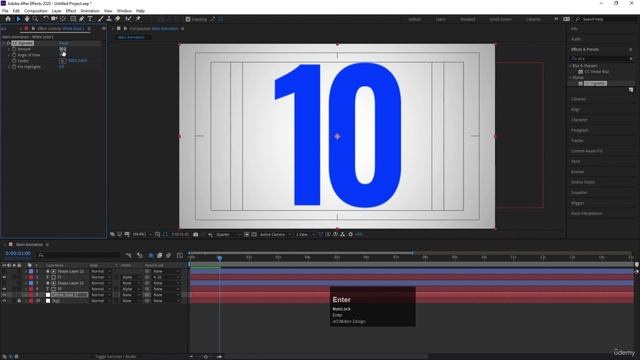Screen dimensions: 640x360
Task: Open the Edit menu
Action: click(x=16, y=11)
